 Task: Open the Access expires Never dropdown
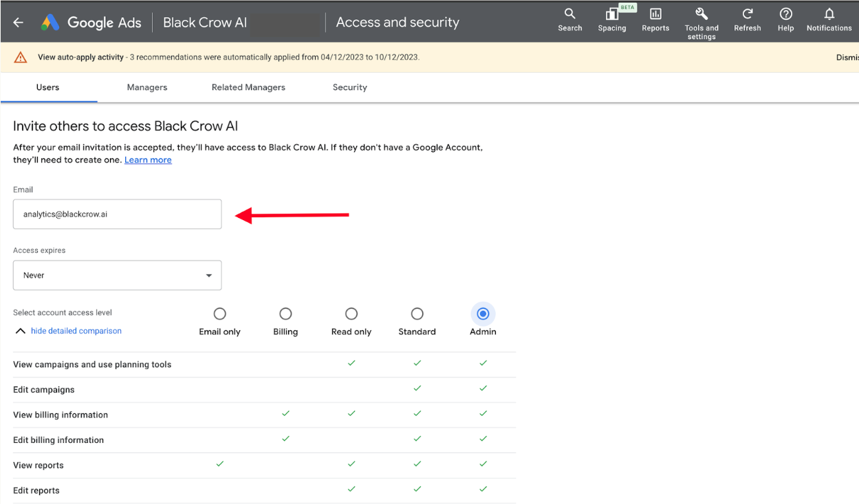coord(118,275)
